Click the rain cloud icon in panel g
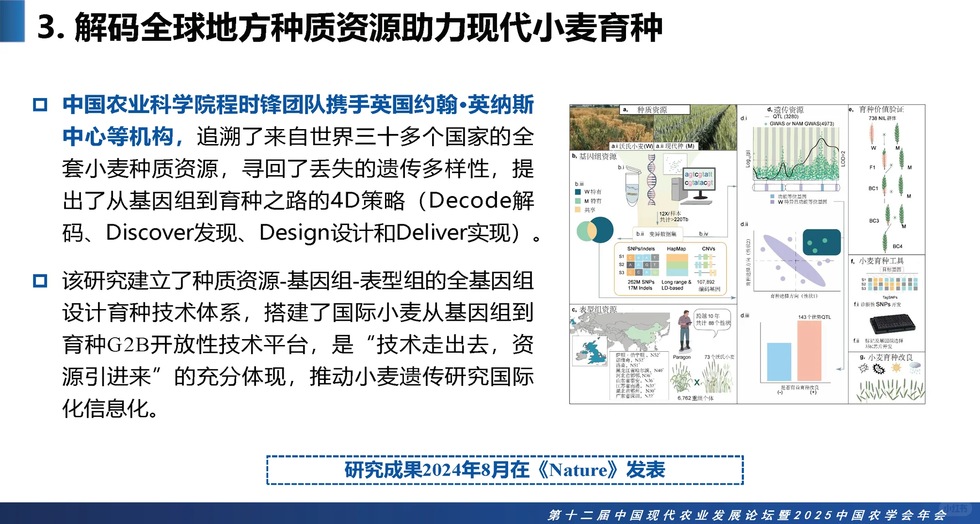This screenshot has height=524, width=980. click(916, 368)
